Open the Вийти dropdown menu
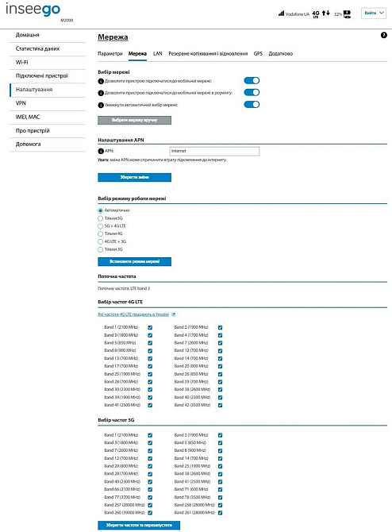The image size is (392, 532). tap(374, 13)
